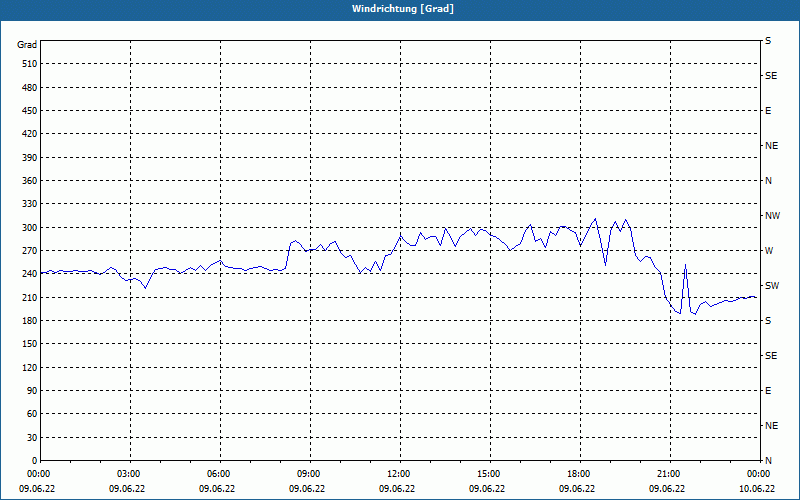
Task: Click the 15:00 time label
Action: coord(490,473)
